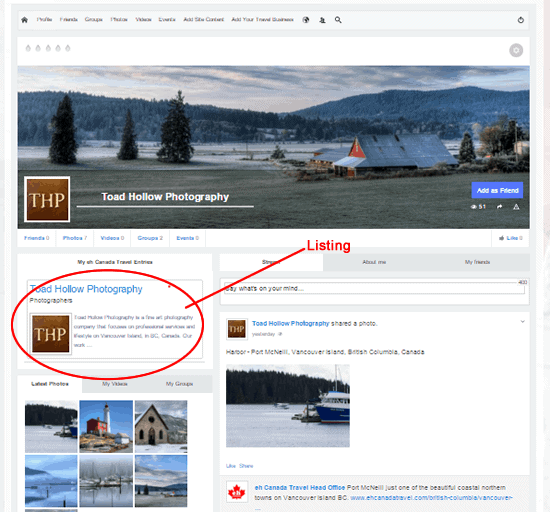The height and width of the screenshot is (512, 550).
Task: Expand the post options chevron
Action: point(522,322)
